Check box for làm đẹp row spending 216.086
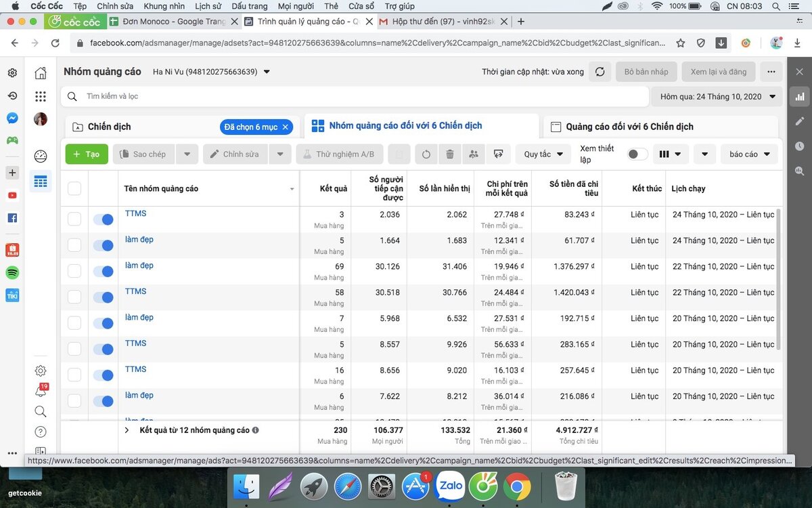 click(74, 401)
